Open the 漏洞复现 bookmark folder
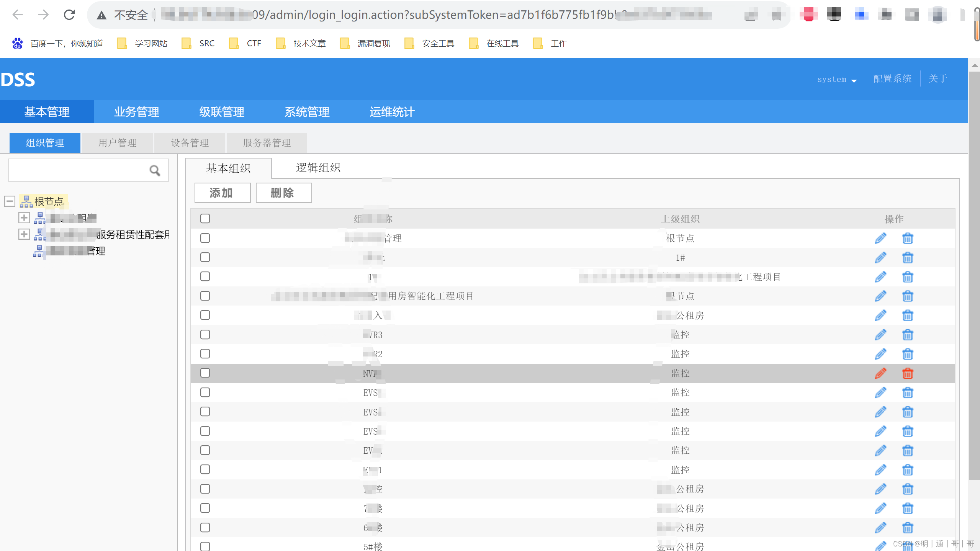Screen dimensions: 980x551 tap(365, 43)
